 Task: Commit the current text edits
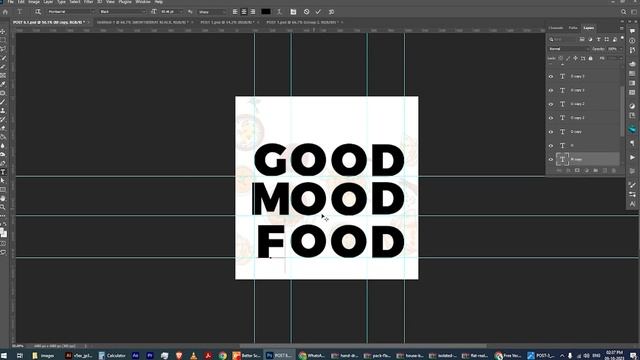click(318, 12)
